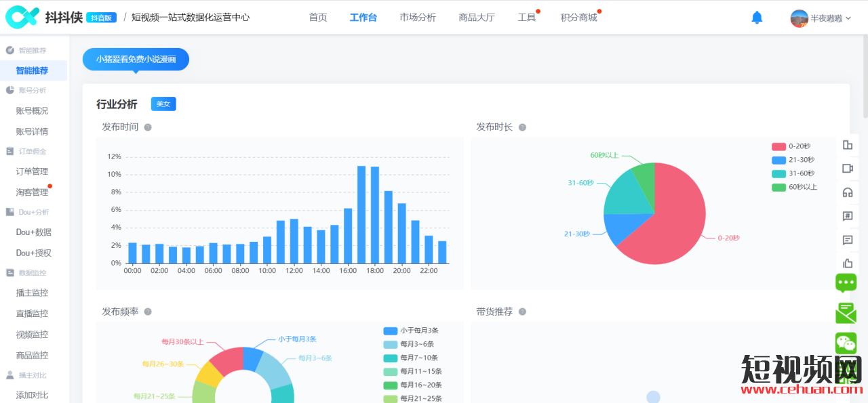Click the video icon in right sidebar
The image size is (868, 403).
[847, 169]
